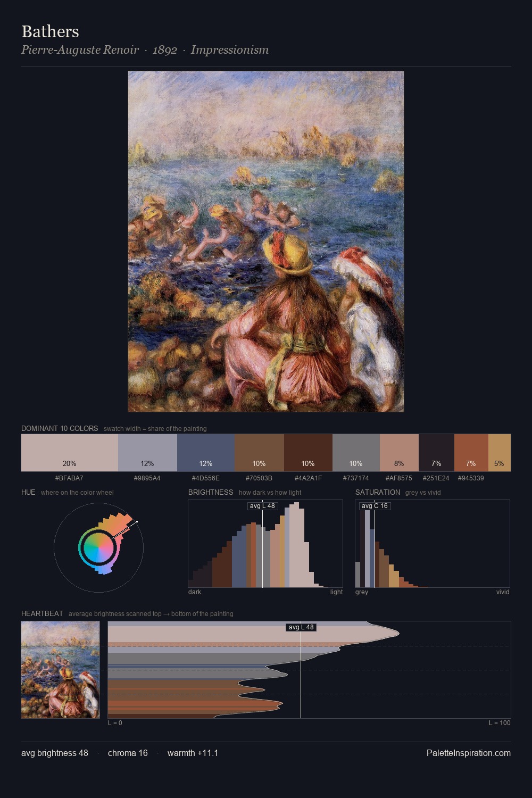Click the hex label #AF8575
The image size is (532, 798).
click(x=399, y=478)
